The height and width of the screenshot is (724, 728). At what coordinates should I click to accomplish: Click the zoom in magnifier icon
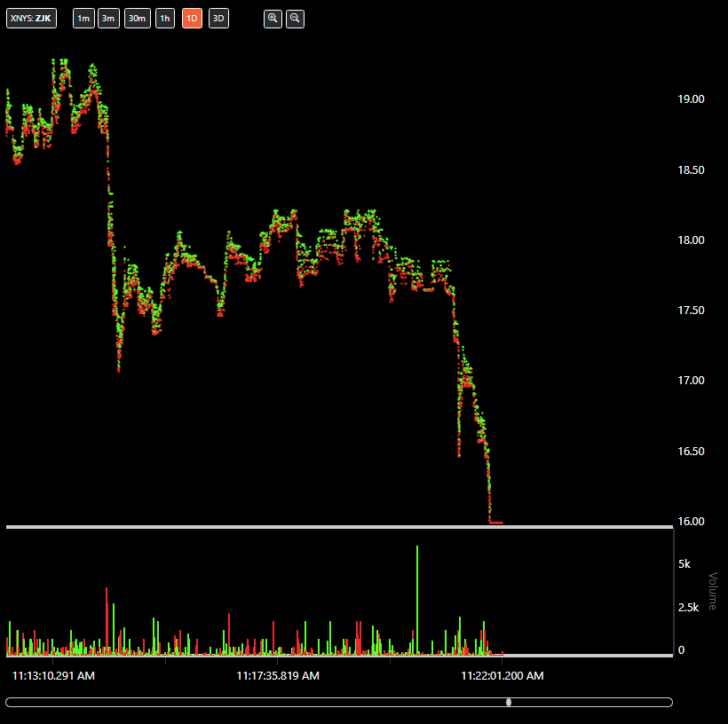pos(273,19)
